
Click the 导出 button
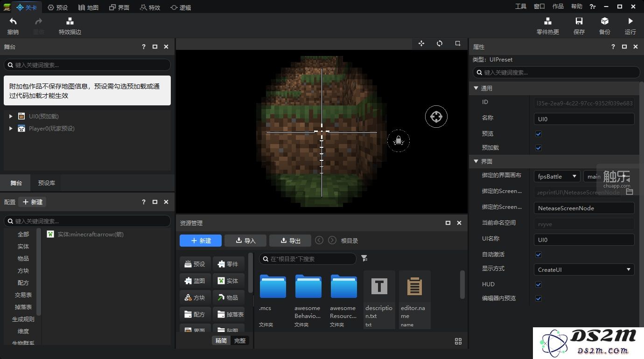pos(290,241)
